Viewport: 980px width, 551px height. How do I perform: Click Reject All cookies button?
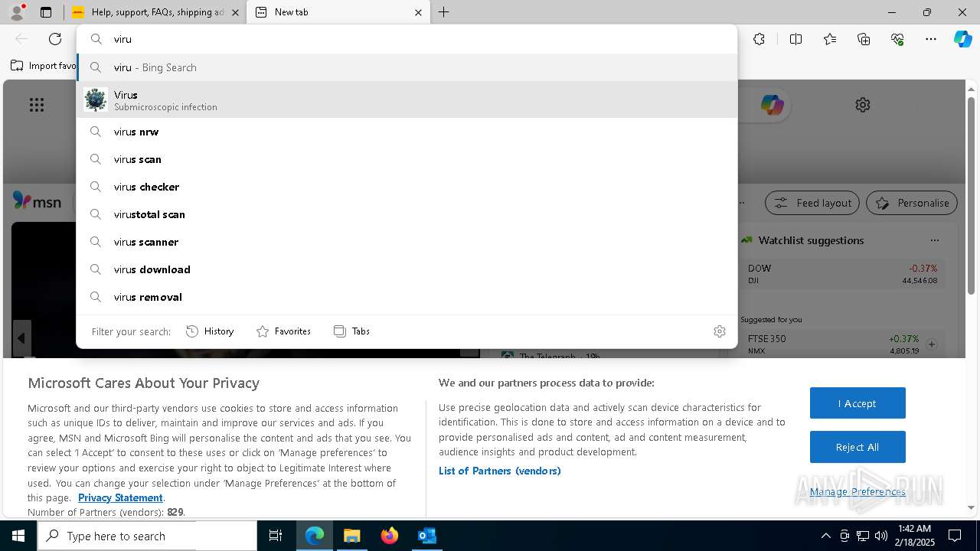pyautogui.click(x=857, y=447)
